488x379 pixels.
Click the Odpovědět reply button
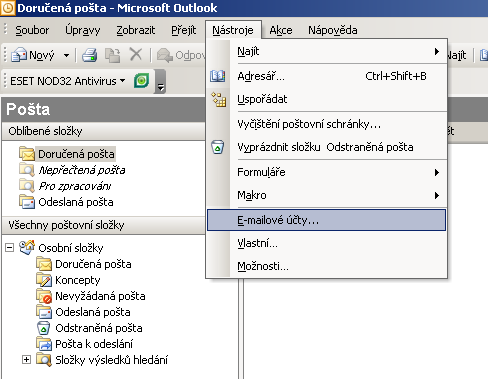point(180,55)
